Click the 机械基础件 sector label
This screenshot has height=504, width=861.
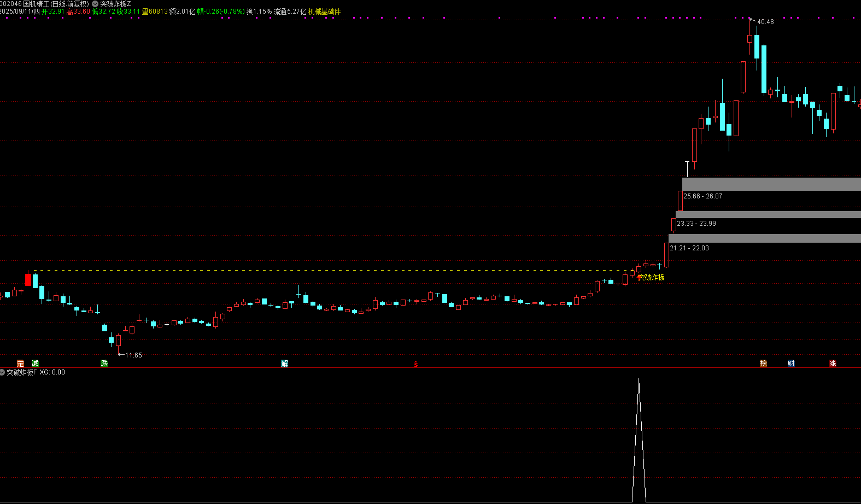pos(324,11)
